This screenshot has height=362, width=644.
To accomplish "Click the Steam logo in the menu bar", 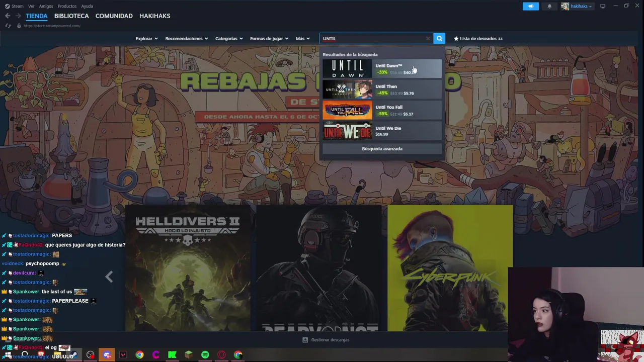I will click(7, 6).
